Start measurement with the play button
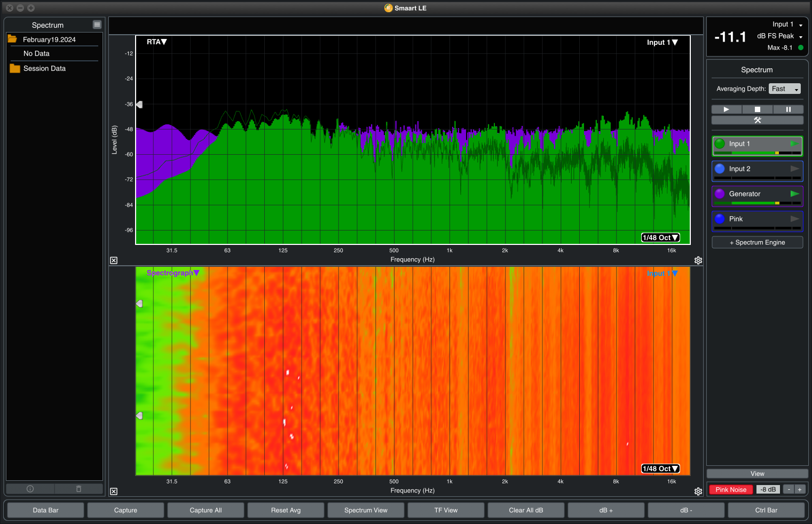This screenshot has width=812, height=524. (x=726, y=109)
